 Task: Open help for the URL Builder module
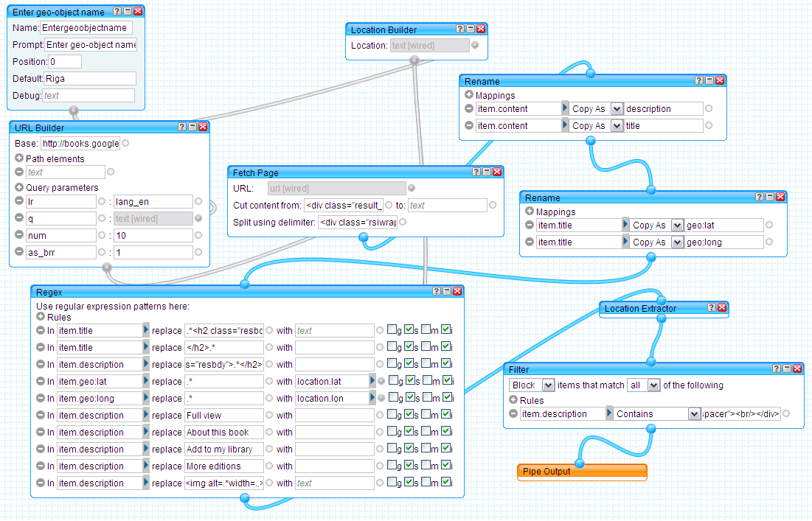coord(181,127)
